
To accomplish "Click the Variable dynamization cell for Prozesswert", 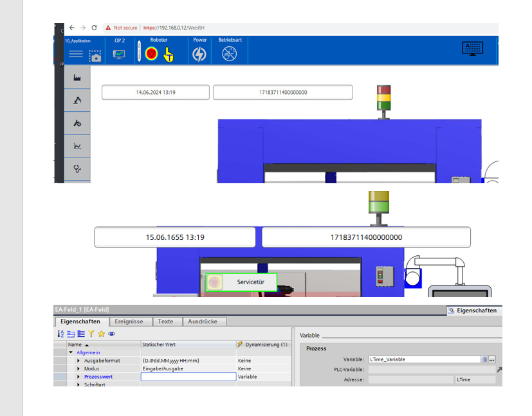I will (x=264, y=377).
